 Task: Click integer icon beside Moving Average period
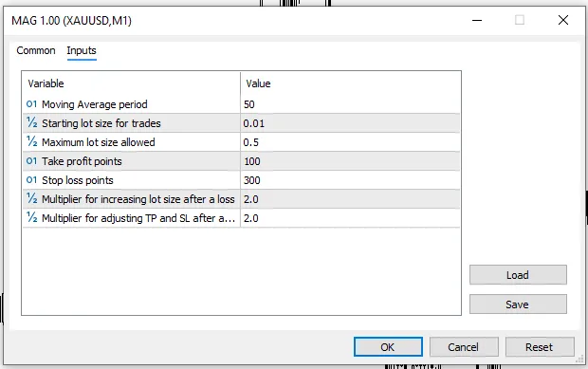(31, 104)
